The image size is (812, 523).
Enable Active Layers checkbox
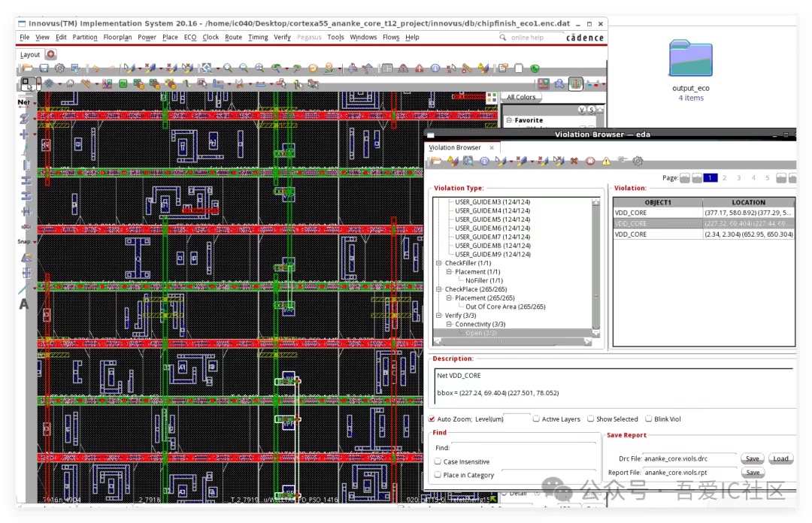point(536,419)
